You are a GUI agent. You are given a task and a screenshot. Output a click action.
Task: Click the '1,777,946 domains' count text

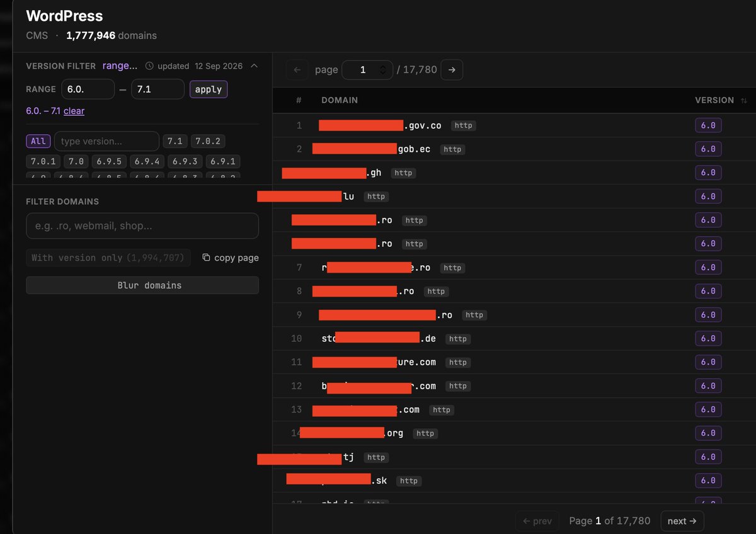112,36
